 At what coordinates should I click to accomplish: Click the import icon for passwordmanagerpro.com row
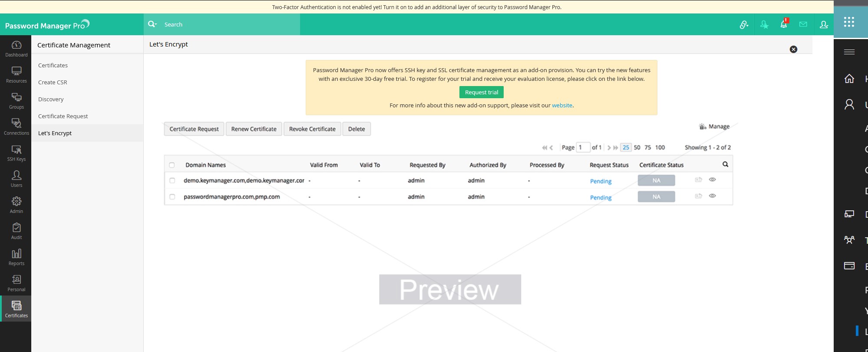(x=698, y=196)
